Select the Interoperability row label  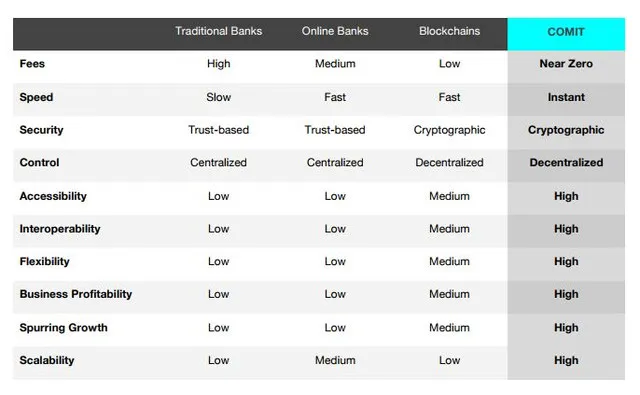(x=60, y=229)
